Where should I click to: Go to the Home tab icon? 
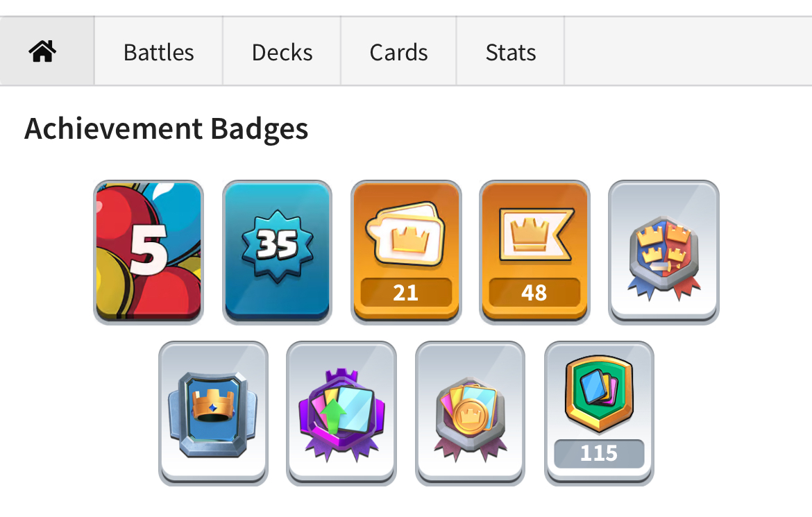click(x=42, y=51)
